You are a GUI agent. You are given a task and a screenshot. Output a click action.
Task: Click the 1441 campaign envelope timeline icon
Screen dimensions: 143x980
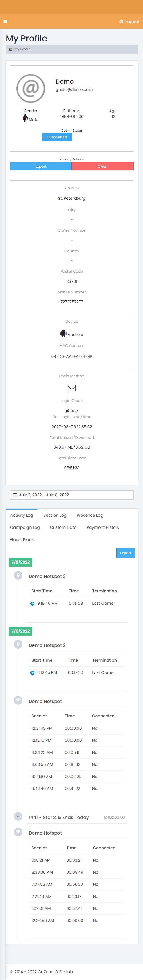tap(18, 816)
